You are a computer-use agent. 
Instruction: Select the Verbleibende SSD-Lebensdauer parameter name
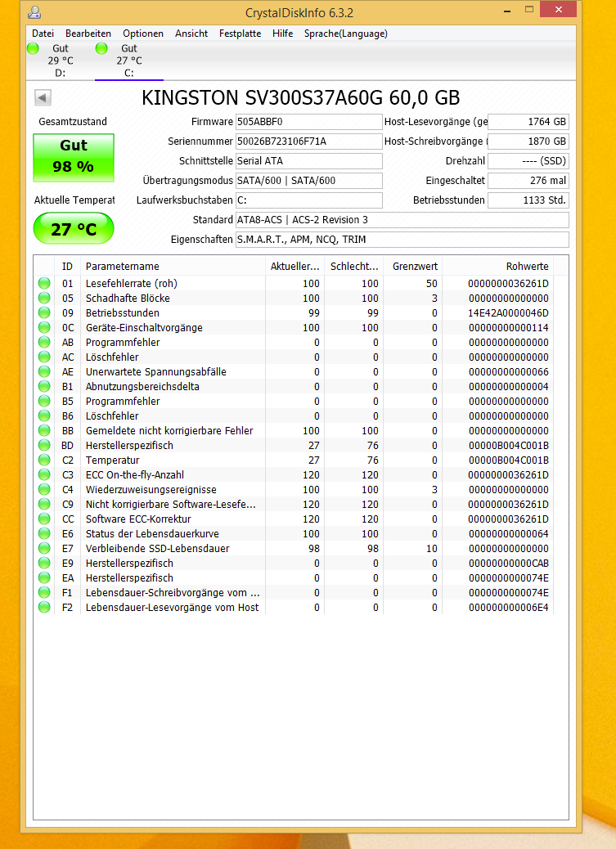[158, 549]
